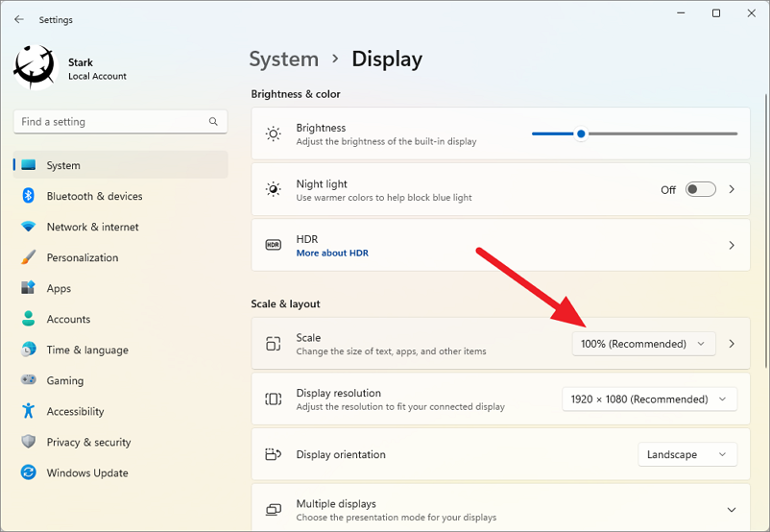This screenshot has width=770, height=532.
Task: Open the Display resolution dropdown
Action: coord(649,399)
